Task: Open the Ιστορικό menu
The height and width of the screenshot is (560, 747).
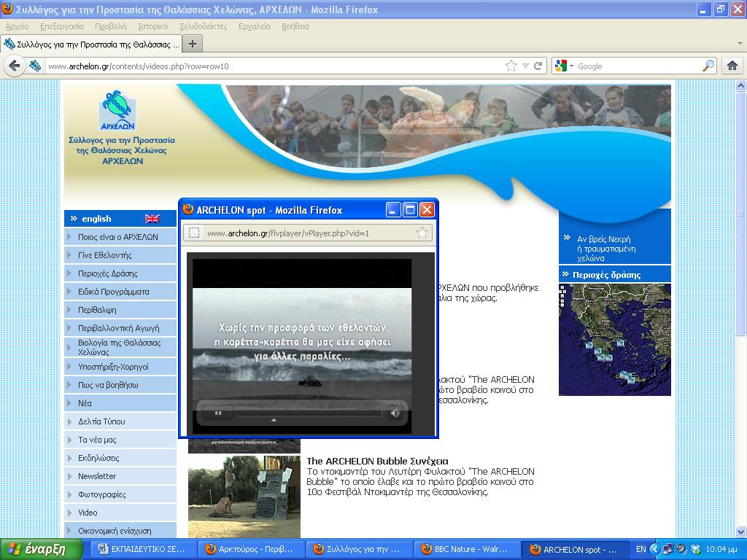Action: click(x=153, y=26)
